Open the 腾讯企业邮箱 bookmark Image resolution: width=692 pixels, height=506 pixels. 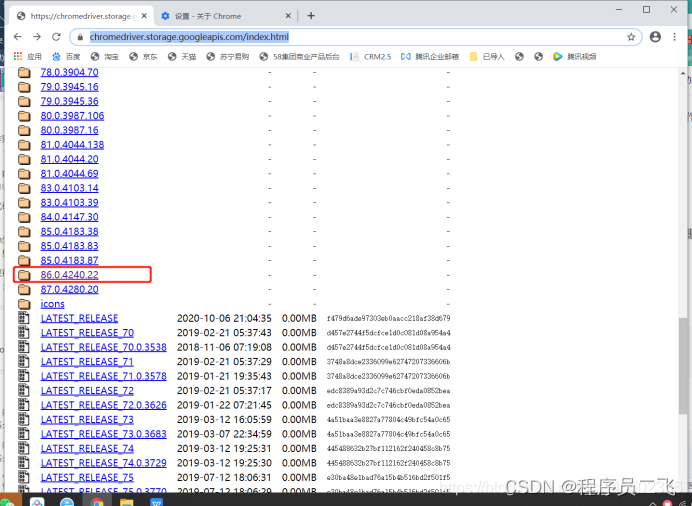[x=430, y=56]
